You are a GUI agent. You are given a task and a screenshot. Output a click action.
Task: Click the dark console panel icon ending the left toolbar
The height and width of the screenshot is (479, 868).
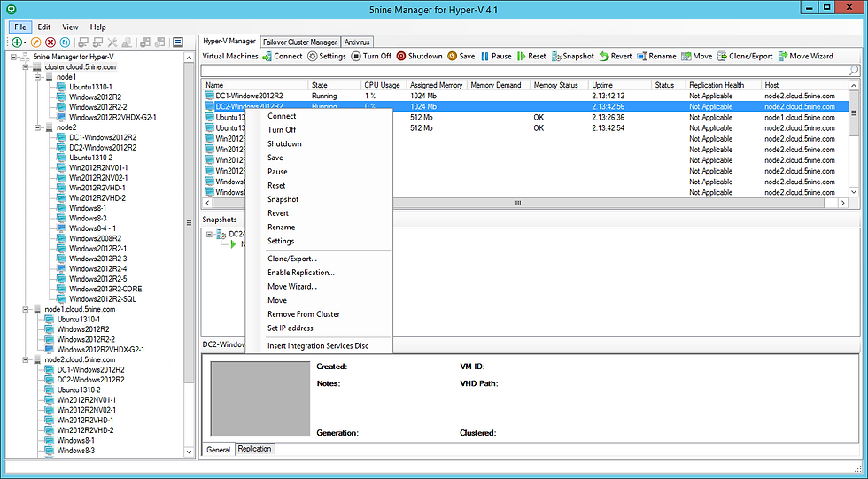178,42
